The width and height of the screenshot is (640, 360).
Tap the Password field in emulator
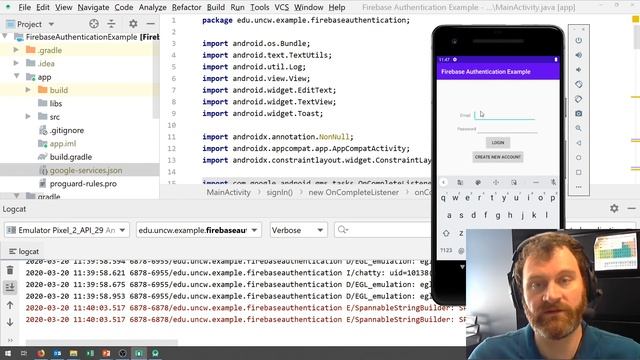pyautogui.click(x=507, y=129)
